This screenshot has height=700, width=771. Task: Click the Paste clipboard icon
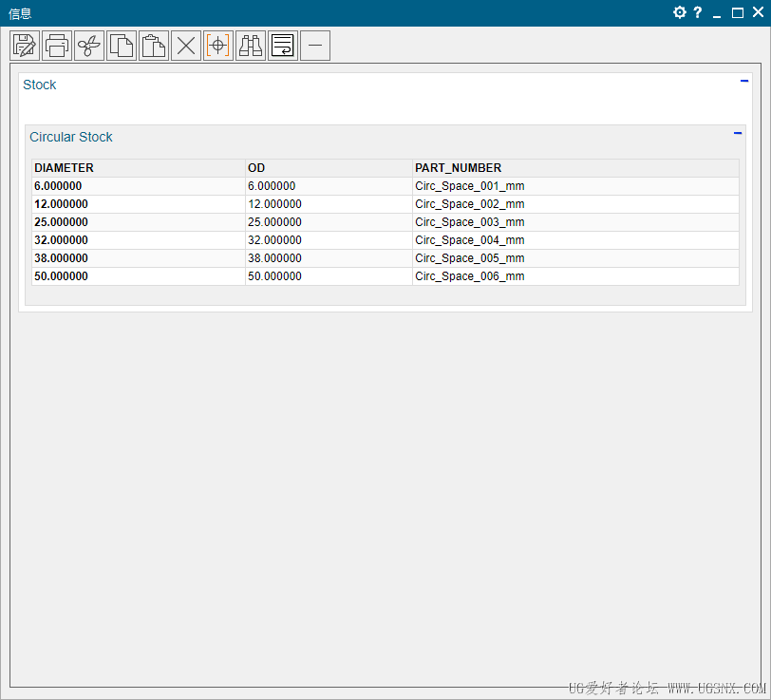pos(154,46)
